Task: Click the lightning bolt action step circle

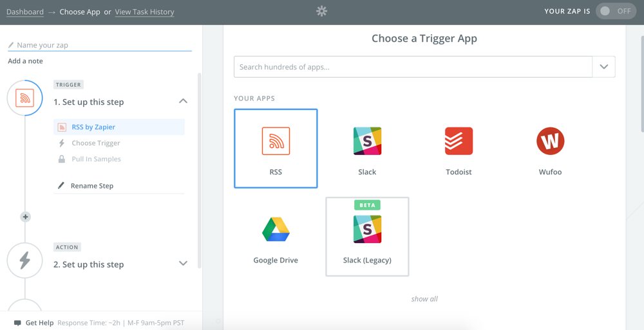Action: coord(24,261)
